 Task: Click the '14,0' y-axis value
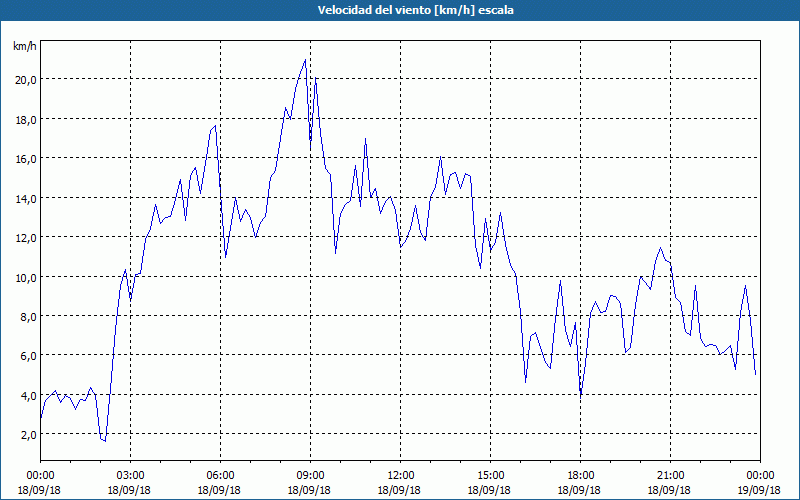click(x=27, y=198)
